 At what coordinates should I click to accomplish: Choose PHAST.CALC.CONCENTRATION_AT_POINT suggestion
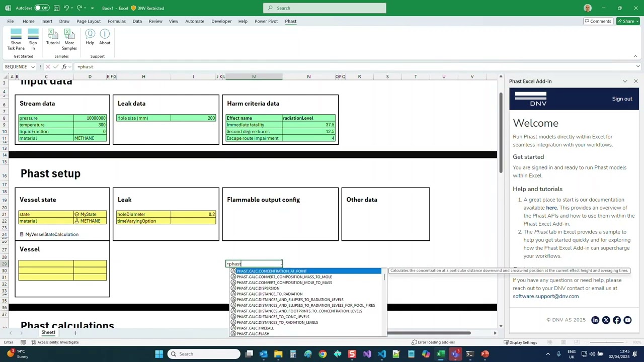(306, 271)
